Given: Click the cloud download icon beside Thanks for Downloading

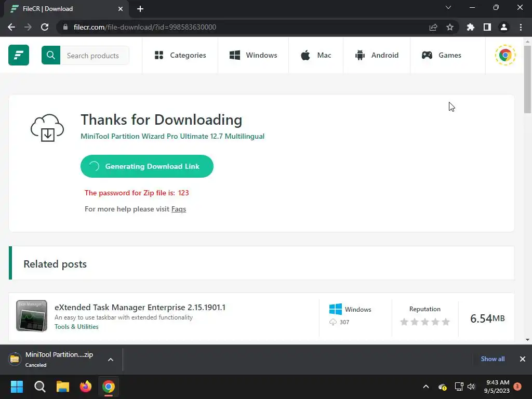Looking at the screenshot, I should (47, 128).
